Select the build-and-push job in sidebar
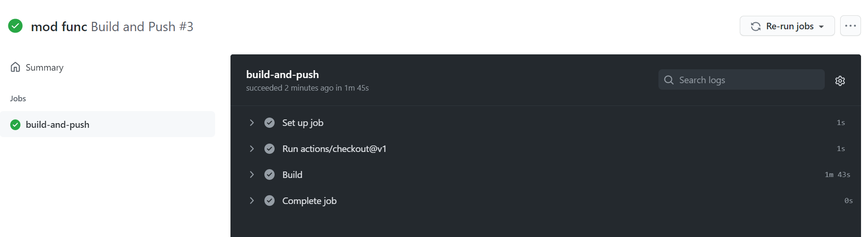Screen dimensions: 868x237 tap(107, 124)
